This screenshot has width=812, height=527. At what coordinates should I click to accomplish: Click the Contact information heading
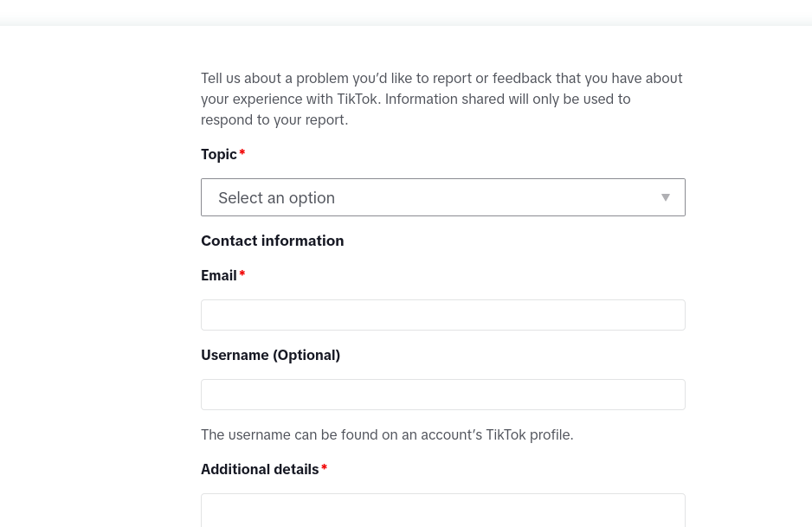pos(272,241)
